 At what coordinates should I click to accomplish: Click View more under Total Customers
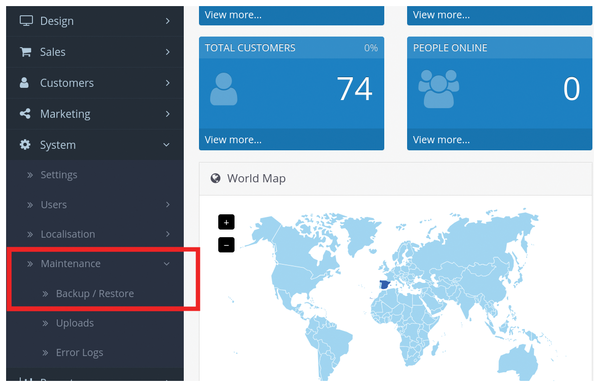click(233, 140)
